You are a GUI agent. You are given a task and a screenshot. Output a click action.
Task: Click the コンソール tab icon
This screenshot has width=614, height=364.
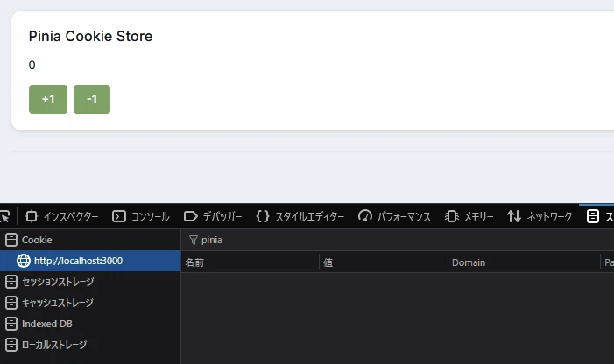click(x=119, y=216)
